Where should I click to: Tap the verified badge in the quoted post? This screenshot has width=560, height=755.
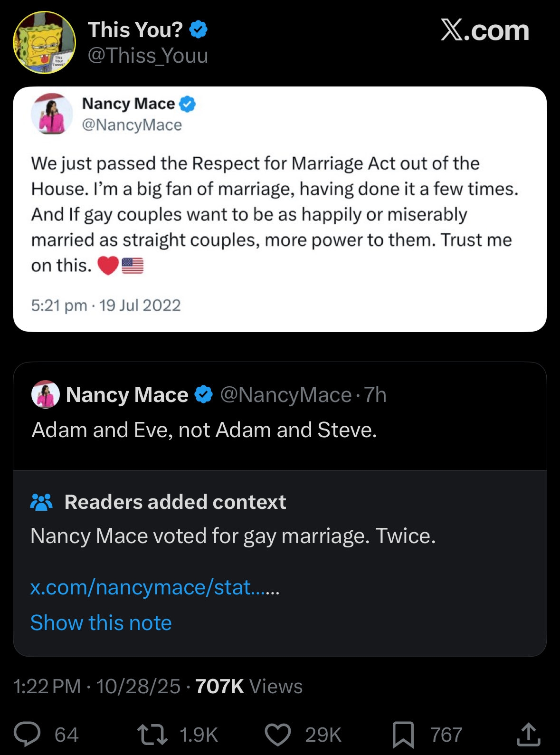click(x=204, y=394)
